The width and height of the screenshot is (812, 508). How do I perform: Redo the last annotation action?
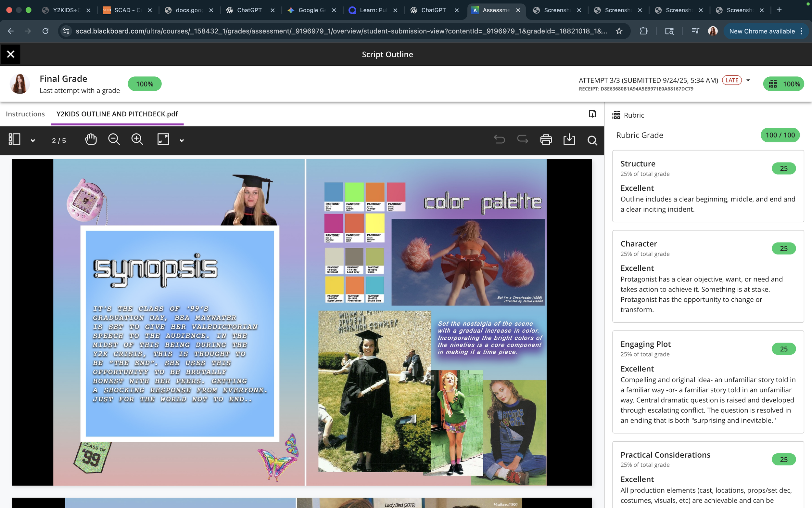pyautogui.click(x=522, y=139)
